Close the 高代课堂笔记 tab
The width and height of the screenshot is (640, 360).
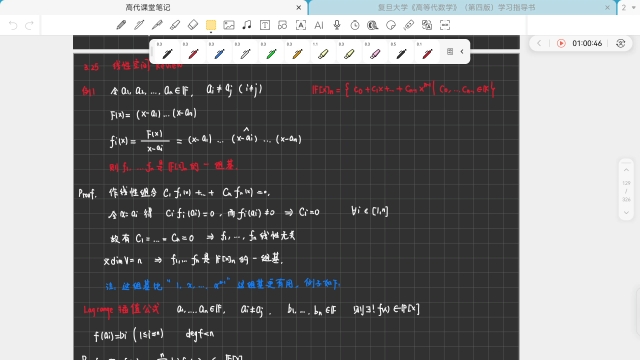pyautogui.click(x=299, y=7)
